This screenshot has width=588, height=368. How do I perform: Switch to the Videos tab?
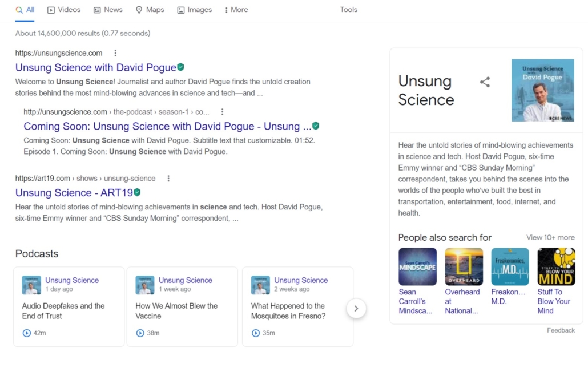point(64,10)
